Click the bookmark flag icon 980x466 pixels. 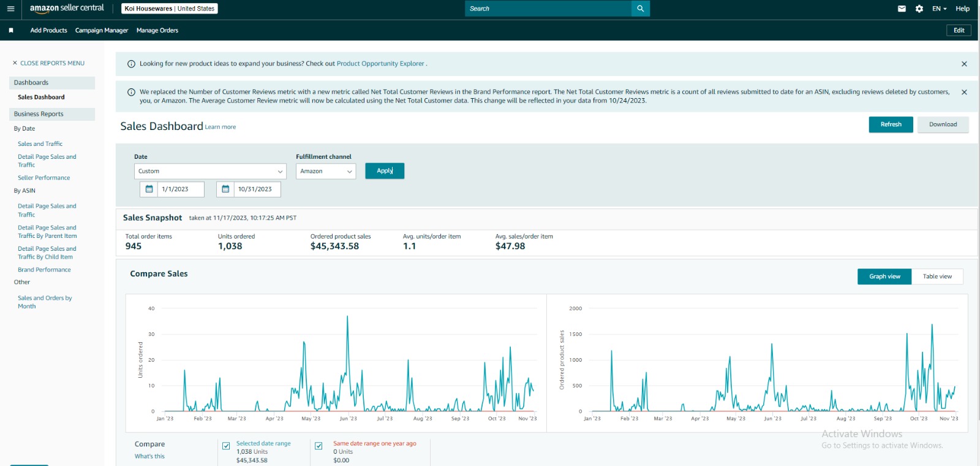11,30
